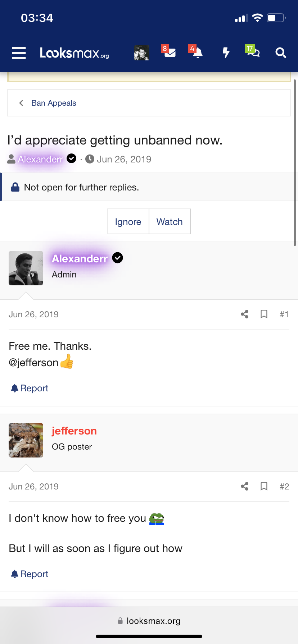Viewport: 298px width, 644px height.
Task: Open the search magnifier icon
Action: coord(281,53)
